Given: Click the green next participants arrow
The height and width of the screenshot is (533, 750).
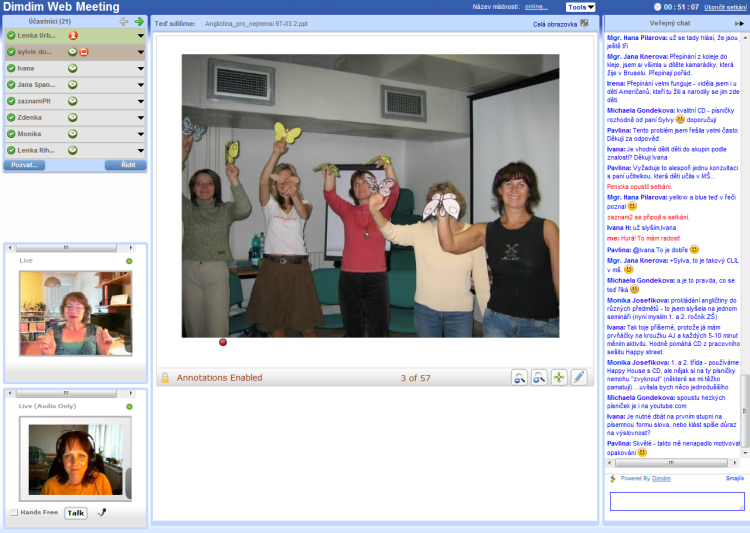Looking at the screenshot, I should 139,21.
